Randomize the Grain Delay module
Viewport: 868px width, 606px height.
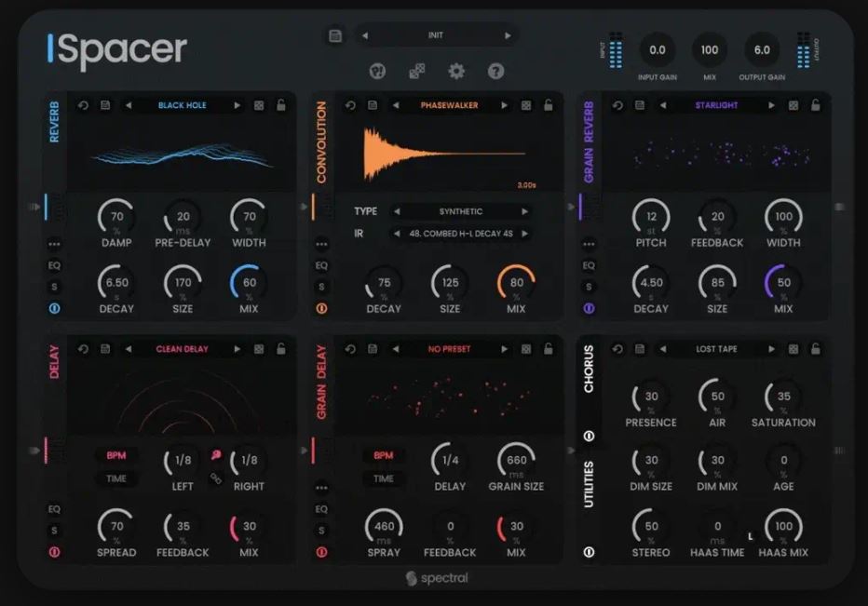[526, 349]
